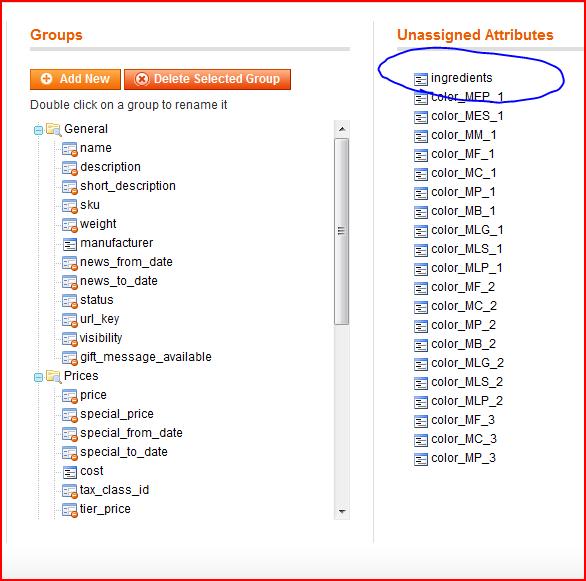586x581 pixels.
Task: Collapse the General group tree node
Action: coord(38,130)
